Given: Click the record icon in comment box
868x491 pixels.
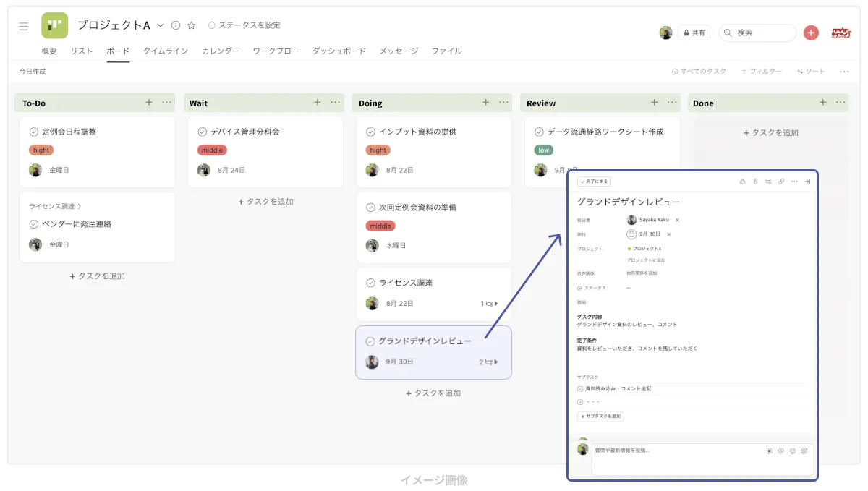Looking at the screenshot, I should [x=770, y=451].
